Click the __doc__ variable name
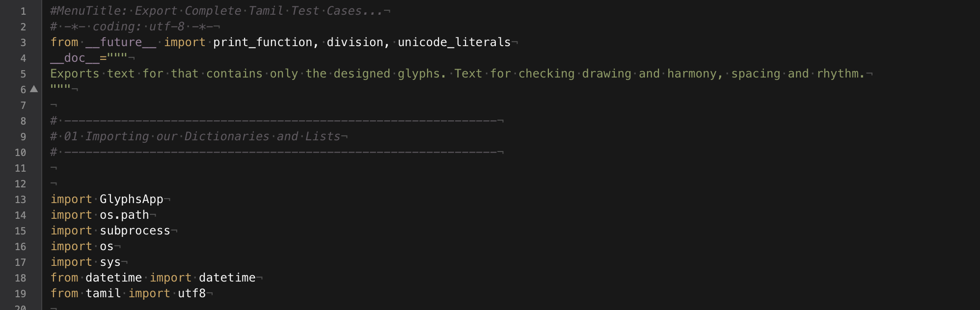The height and width of the screenshot is (310, 980). [x=75, y=58]
